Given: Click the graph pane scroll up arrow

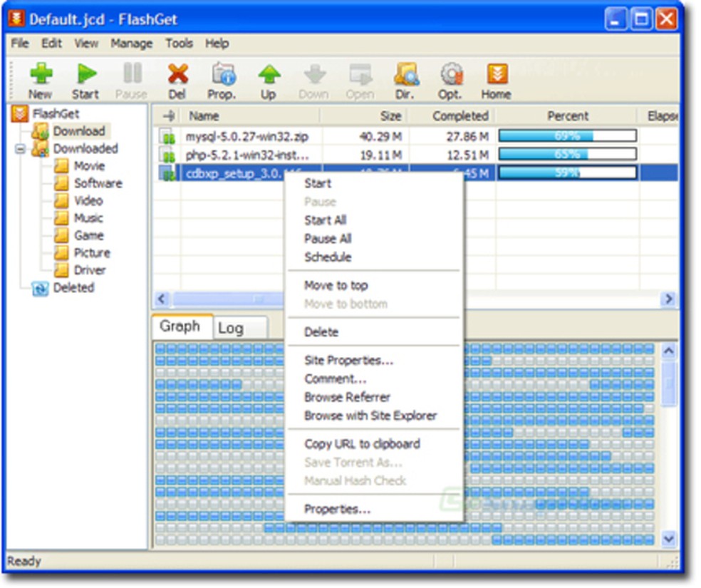Looking at the screenshot, I should coord(668,351).
